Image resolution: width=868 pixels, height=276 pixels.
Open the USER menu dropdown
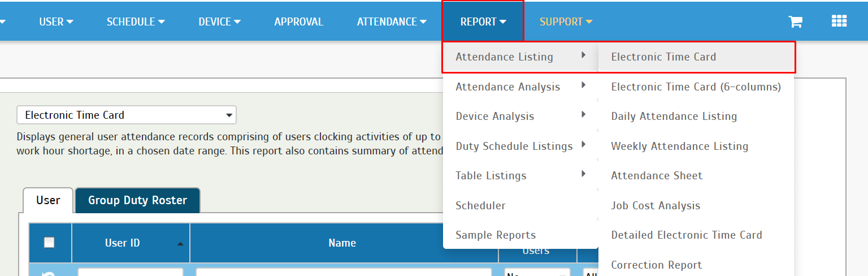click(x=56, y=21)
